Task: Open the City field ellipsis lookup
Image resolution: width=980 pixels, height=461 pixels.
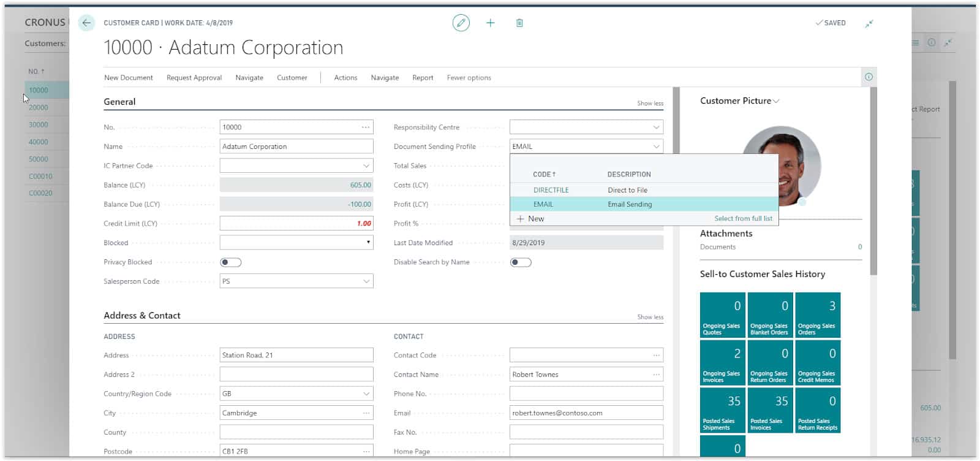Action: (x=366, y=413)
